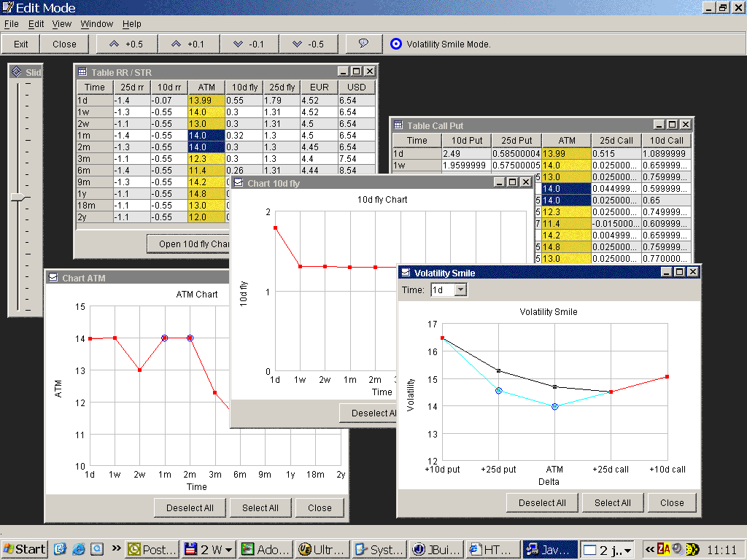
Task: Open the Window menu
Action: [x=96, y=24]
